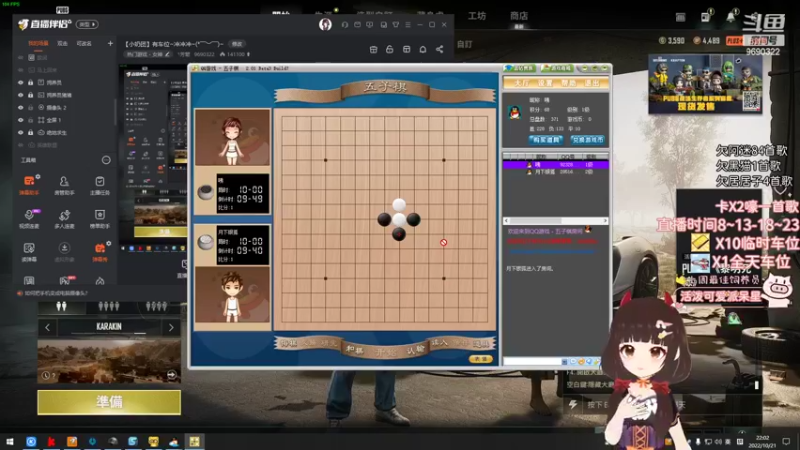Select the 月下顾嵩 row in the player list
800x450 pixels.
[556, 172]
